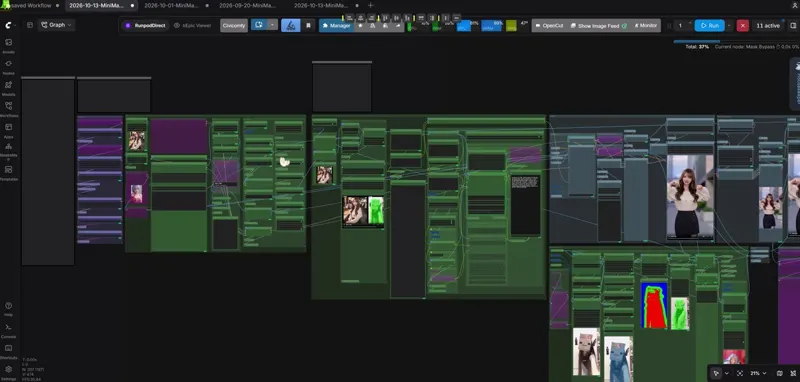
Task: Open the Run options dropdown arrow
Action: (729, 26)
